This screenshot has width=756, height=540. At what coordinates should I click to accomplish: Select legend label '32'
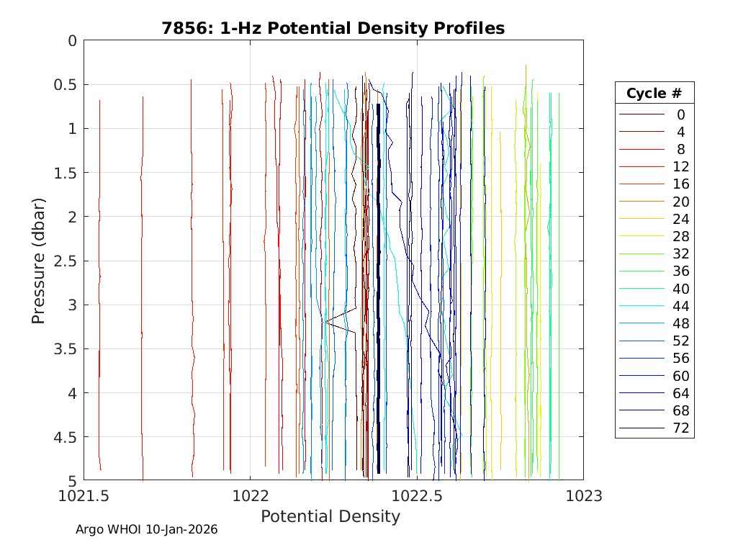click(x=680, y=254)
